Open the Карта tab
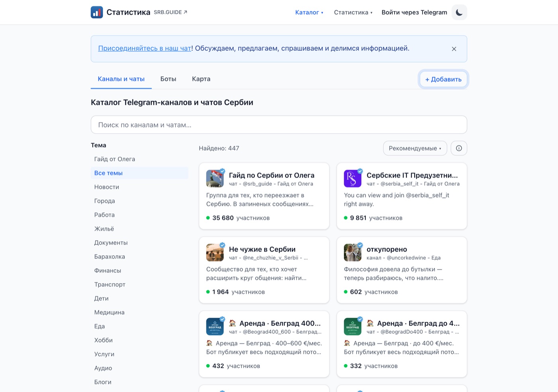This screenshot has width=558, height=392. pos(201,79)
